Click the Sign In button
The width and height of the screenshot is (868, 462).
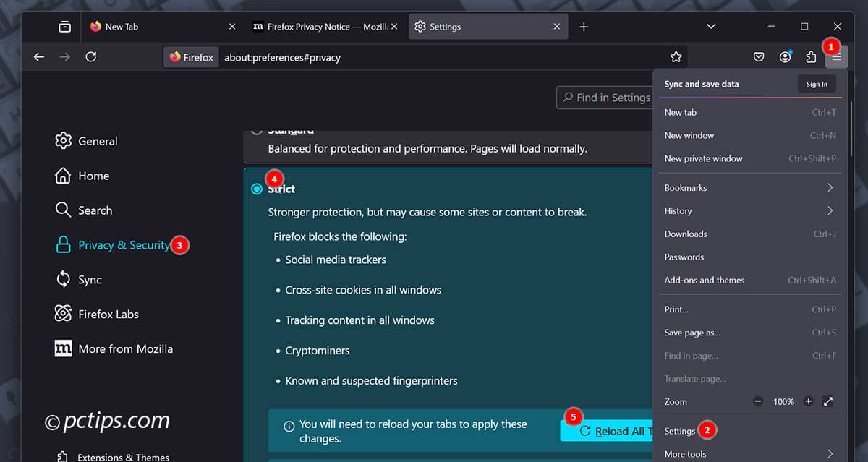(x=817, y=84)
